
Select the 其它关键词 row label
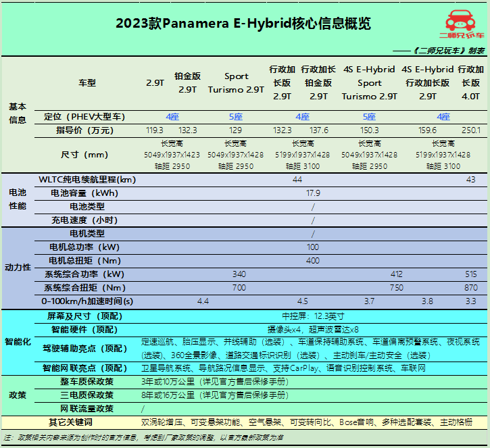tap(70, 422)
